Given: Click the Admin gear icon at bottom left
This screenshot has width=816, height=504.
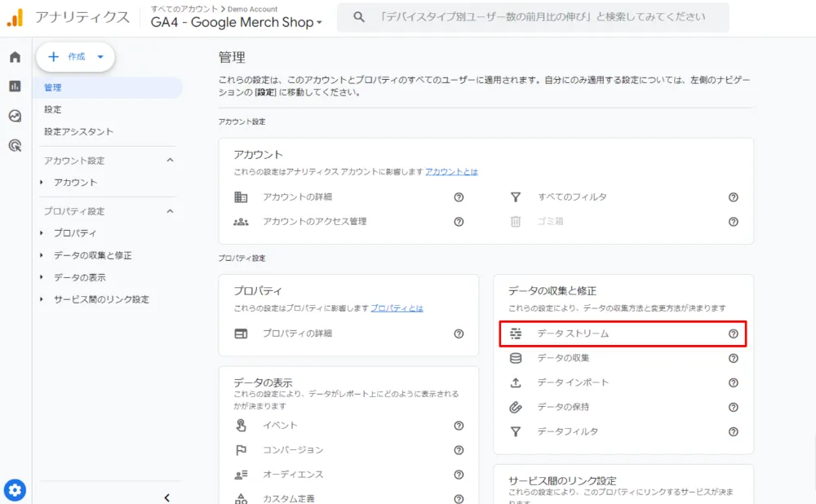Looking at the screenshot, I should point(15,489).
